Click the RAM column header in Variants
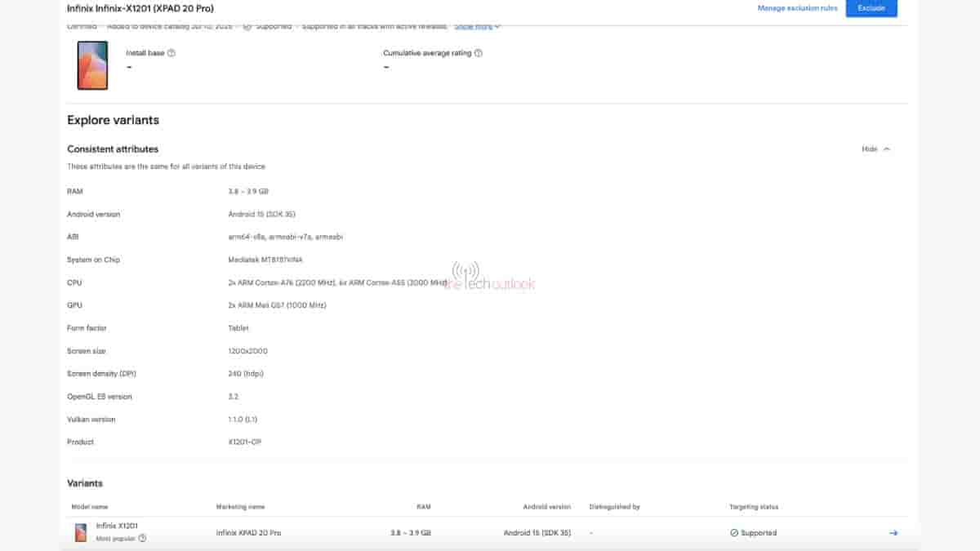 tap(423, 507)
